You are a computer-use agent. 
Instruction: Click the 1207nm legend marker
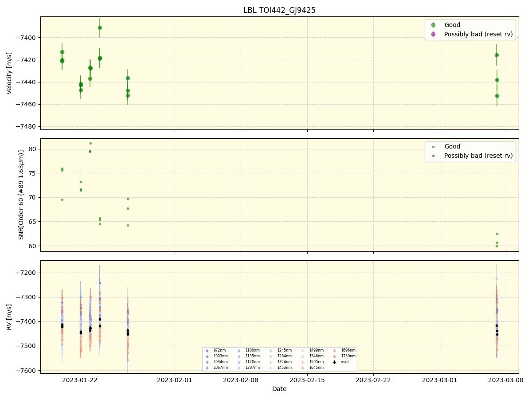239,368
